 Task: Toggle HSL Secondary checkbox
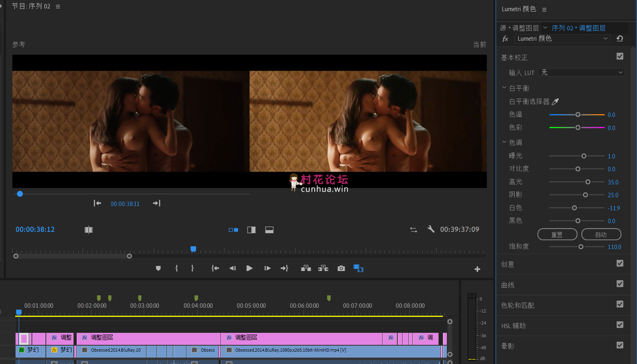pyautogui.click(x=620, y=325)
